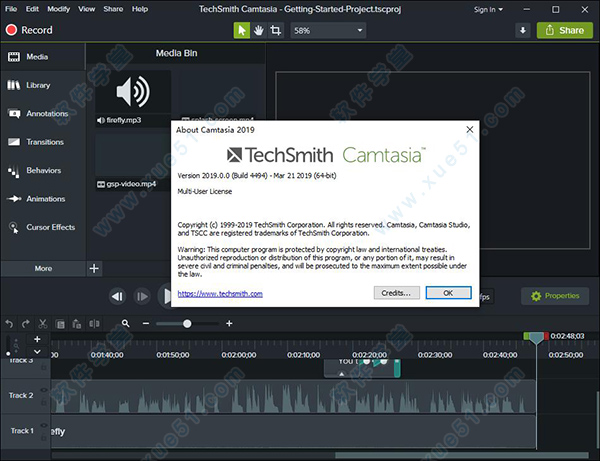This screenshot has width=600, height=461.
Task: Click the Split icon in timeline toolbar
Action: pos(94,324)
